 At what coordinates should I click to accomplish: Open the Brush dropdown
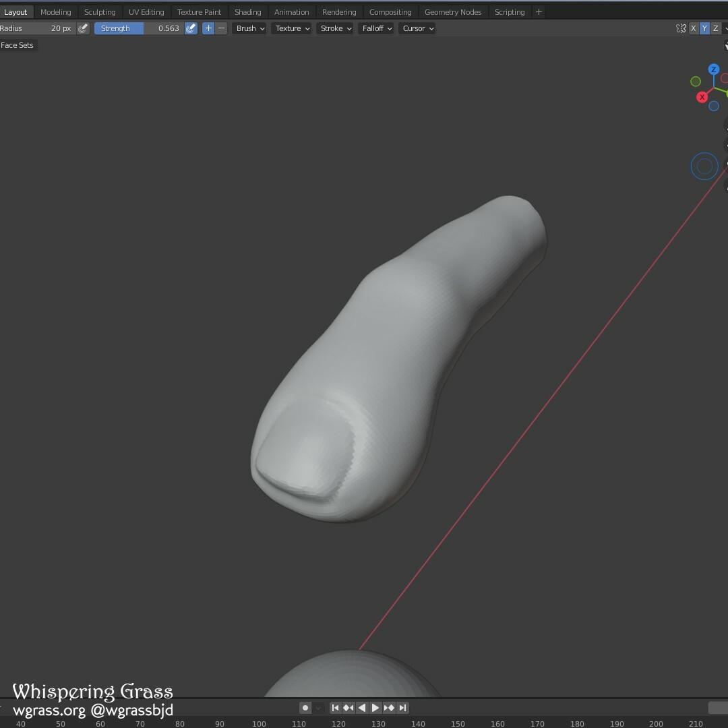(250, 28)
